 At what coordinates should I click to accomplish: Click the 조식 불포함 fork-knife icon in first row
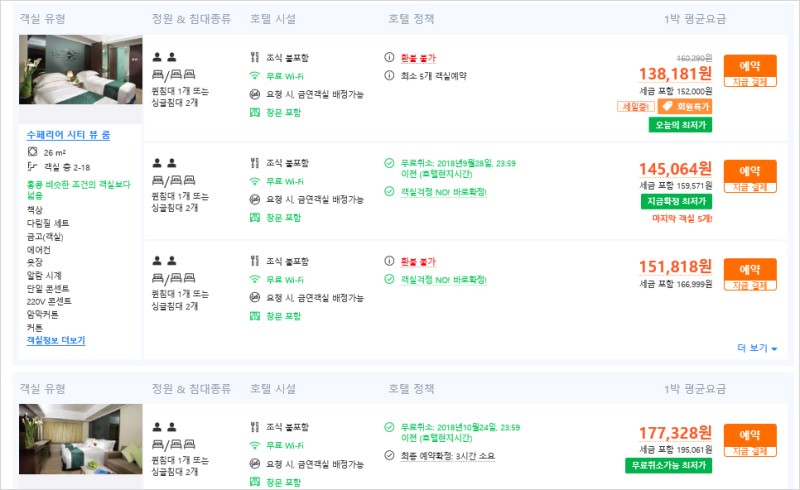(255, 59)
